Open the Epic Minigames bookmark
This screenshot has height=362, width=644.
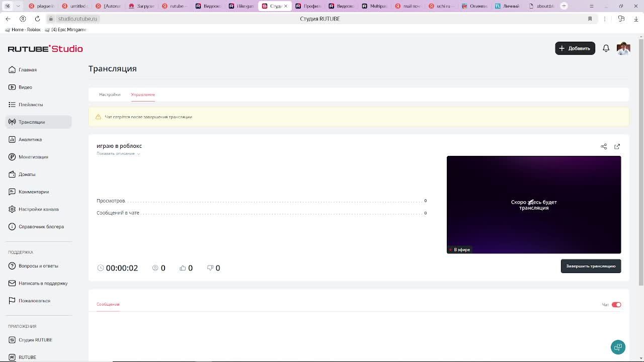point(66,30)
